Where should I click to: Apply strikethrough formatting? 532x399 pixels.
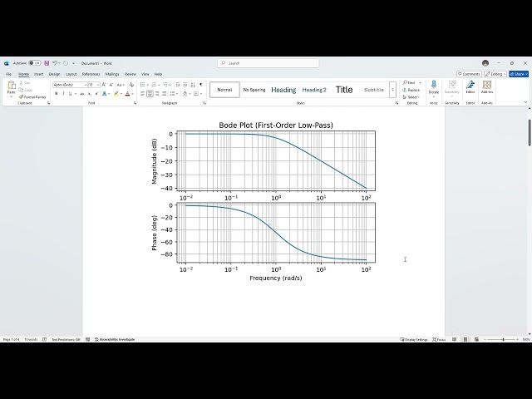point(81,94)
